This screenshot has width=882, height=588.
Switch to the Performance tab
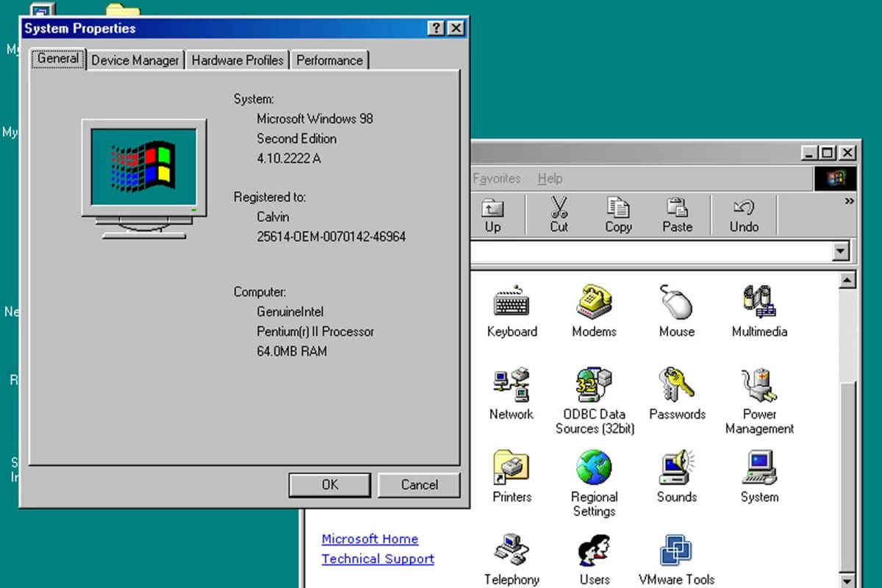[329, 60]
